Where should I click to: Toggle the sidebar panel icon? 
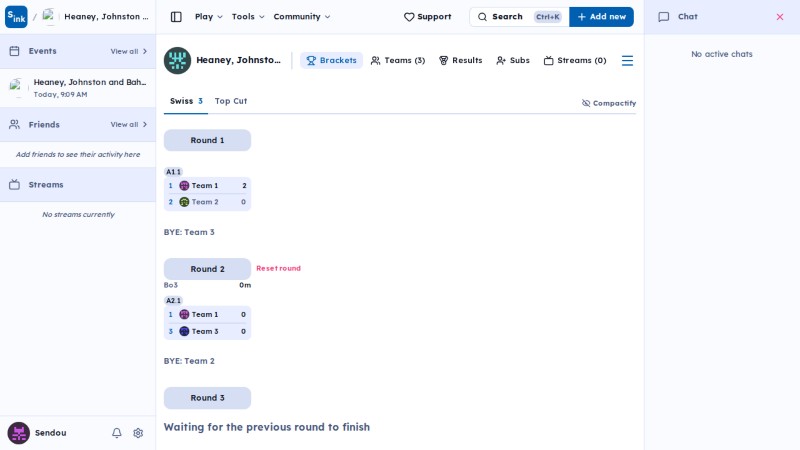176,17
